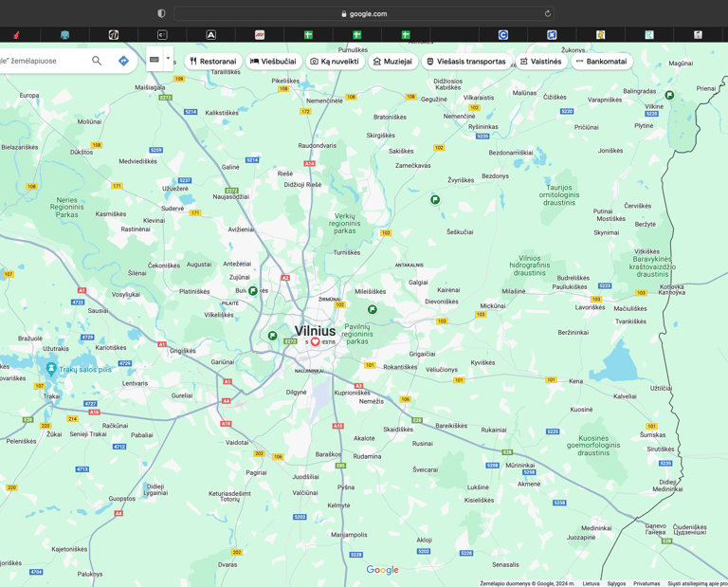728x587 pixels.
Task: Click the Baravykinės kraštovaizdžio draustinis label
Action: click(652, 266)
